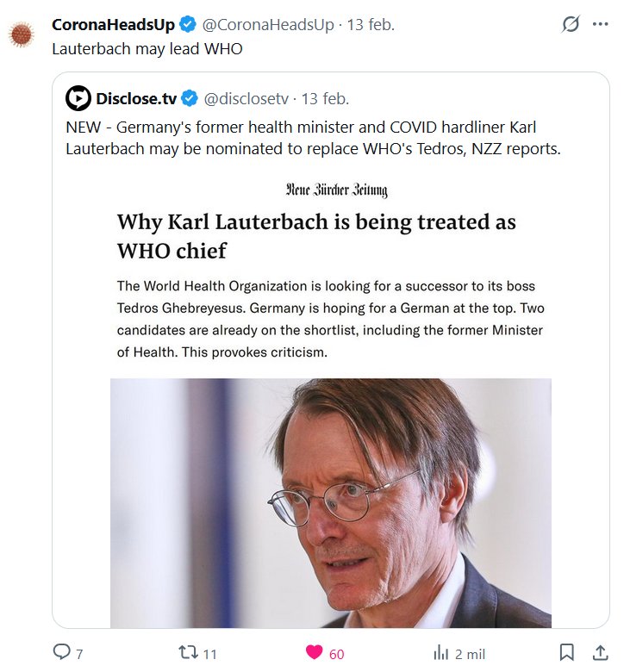Click the @disclosetv handle
This screenshot has width=624, height=672.
247,99
